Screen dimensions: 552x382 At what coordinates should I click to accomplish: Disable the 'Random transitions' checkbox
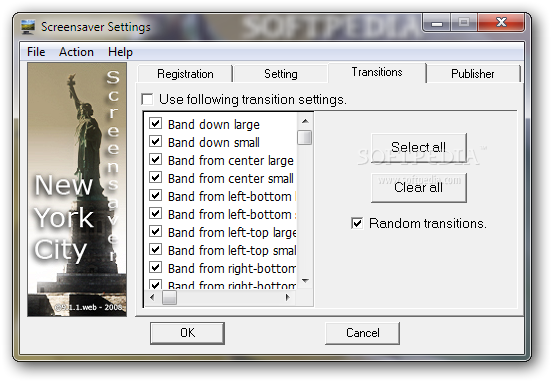pyautogui.click(x=357, y=223)
